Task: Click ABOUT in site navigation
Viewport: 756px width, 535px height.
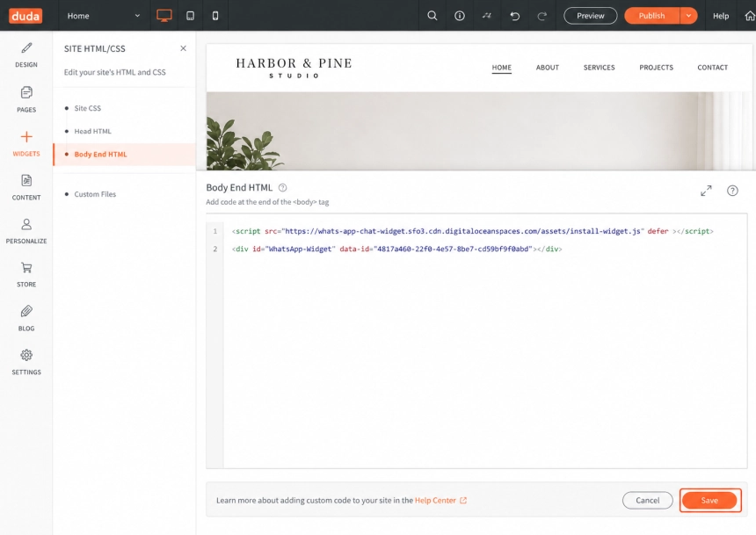Action: [548, 68]
